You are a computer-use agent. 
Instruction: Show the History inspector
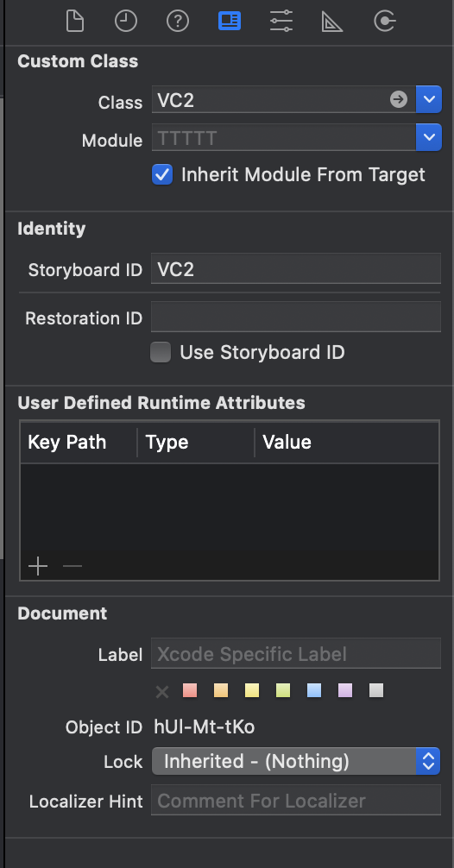(126, 22)
